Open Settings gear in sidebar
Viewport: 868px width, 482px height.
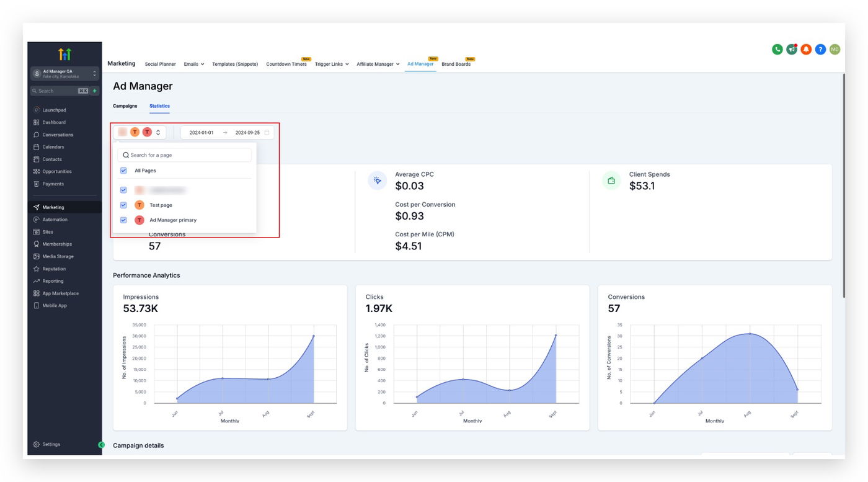(x=47, y=444)
